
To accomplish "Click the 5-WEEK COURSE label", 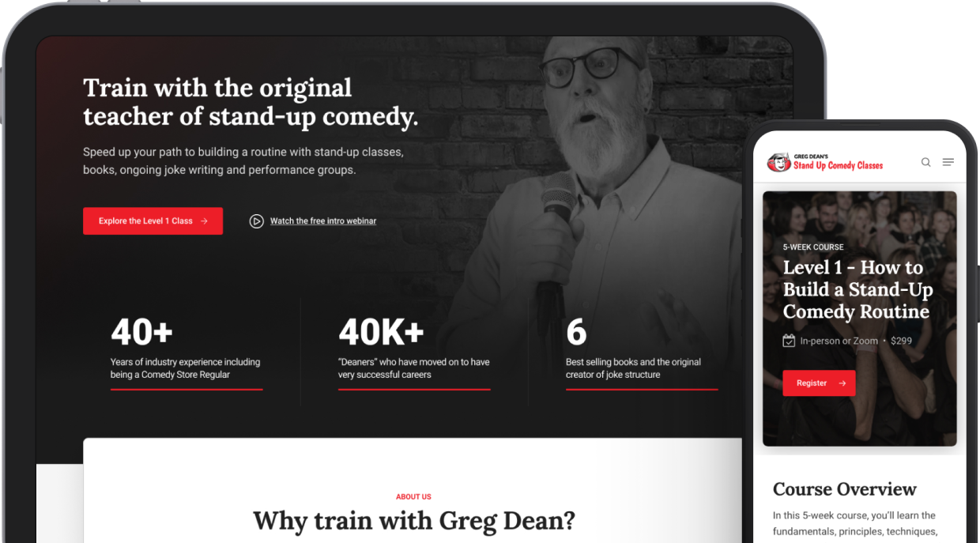I will point(813,247).
